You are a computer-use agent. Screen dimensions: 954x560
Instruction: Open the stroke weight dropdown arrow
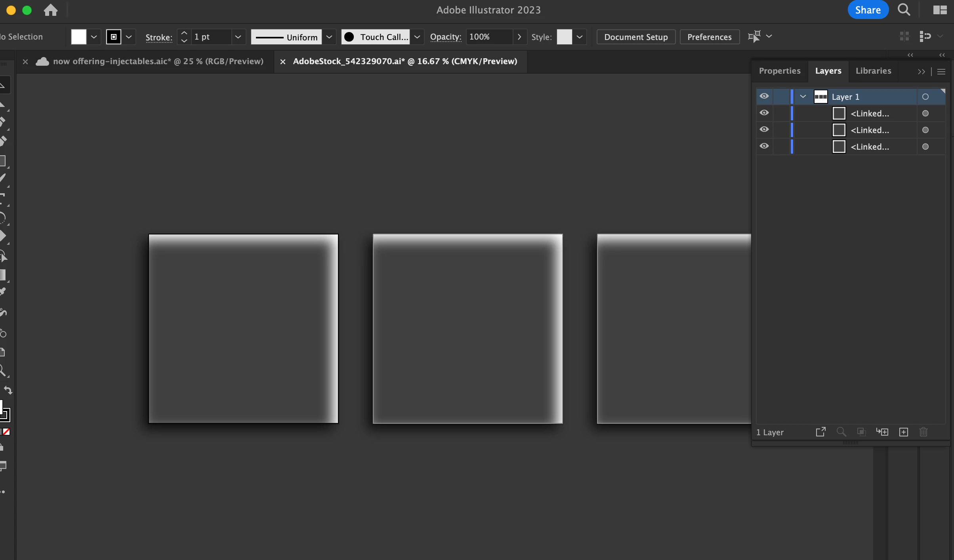(238, 37)
